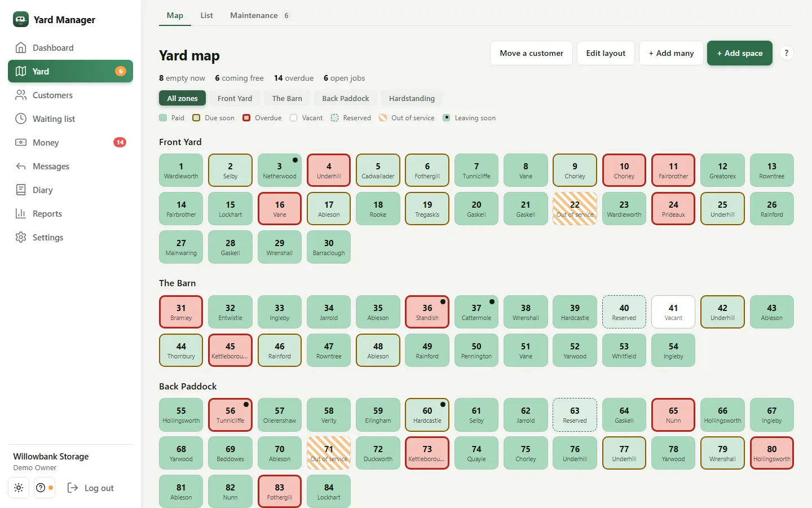
Task: Click the Paid legend color swatch
Action: tap(163, 118)
